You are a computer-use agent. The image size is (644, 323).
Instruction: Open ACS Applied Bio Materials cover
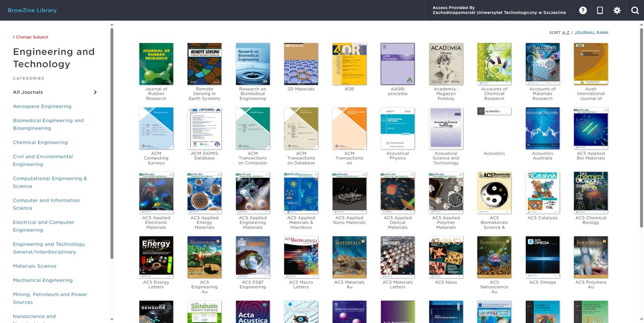(591, 128)
